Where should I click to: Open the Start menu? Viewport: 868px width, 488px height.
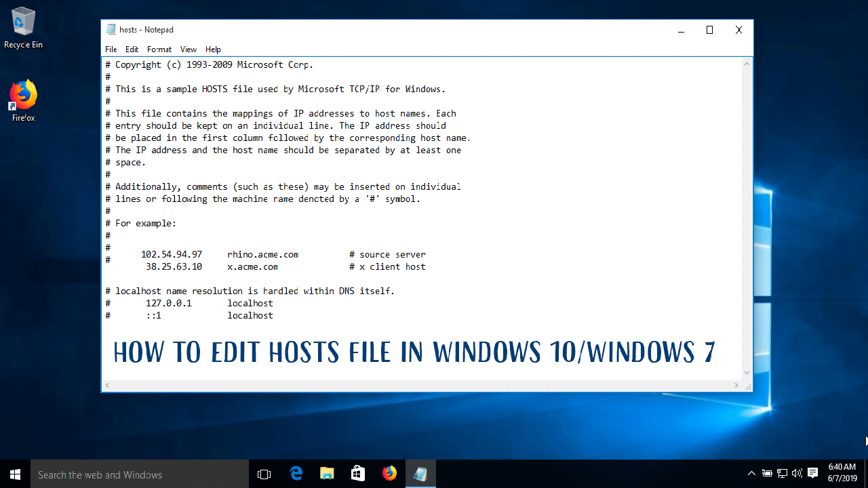14,473
